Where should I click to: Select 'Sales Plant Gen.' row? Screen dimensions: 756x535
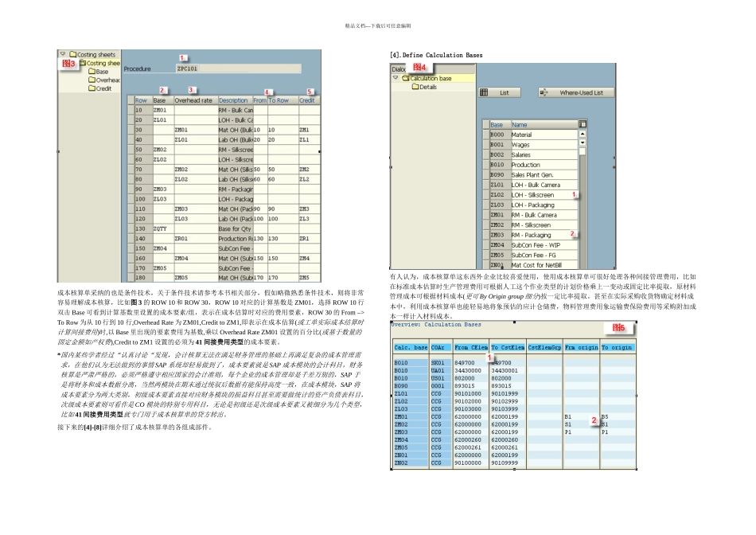tap(533, 175)
